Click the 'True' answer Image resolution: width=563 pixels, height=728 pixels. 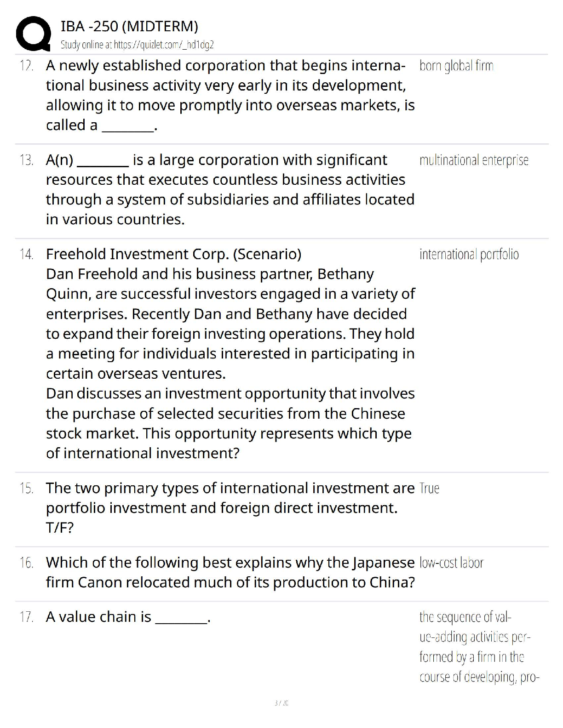click(x=429, y=488)
